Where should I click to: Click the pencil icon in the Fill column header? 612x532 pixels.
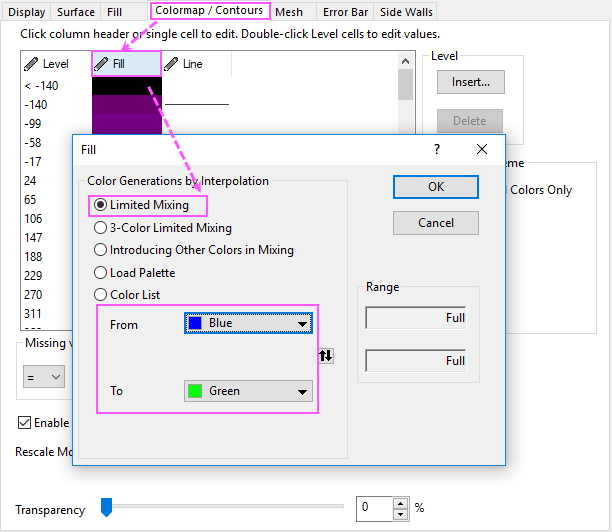pos(101,64)
